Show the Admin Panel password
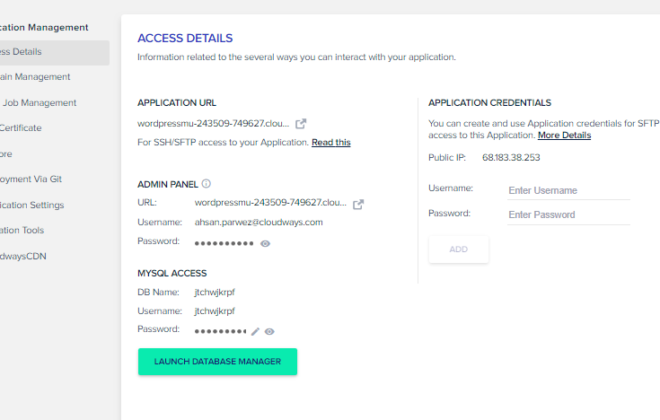 point(265,244)
